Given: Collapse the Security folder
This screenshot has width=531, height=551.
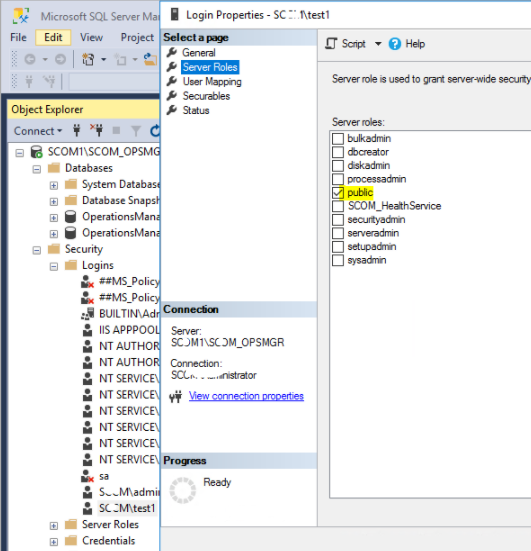Looking at the screenshot, I should pyautogui.click(x=37, y=250).
